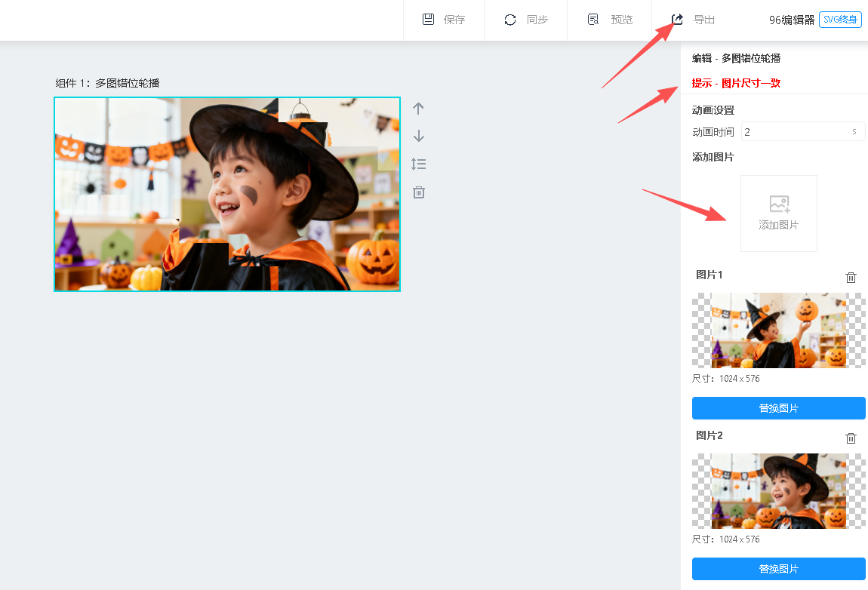Click the preview document icon
This screenshot has height=590, width=868.
[x=594, y=20]
